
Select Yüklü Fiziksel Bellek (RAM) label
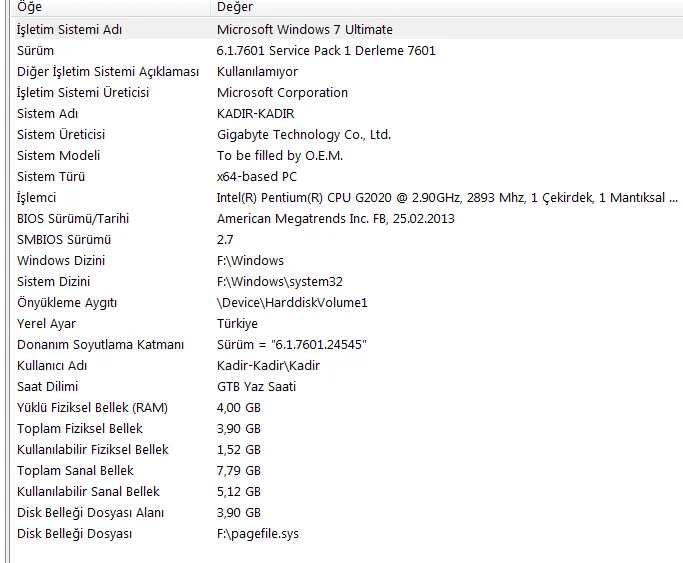click(x=92, y=408)
